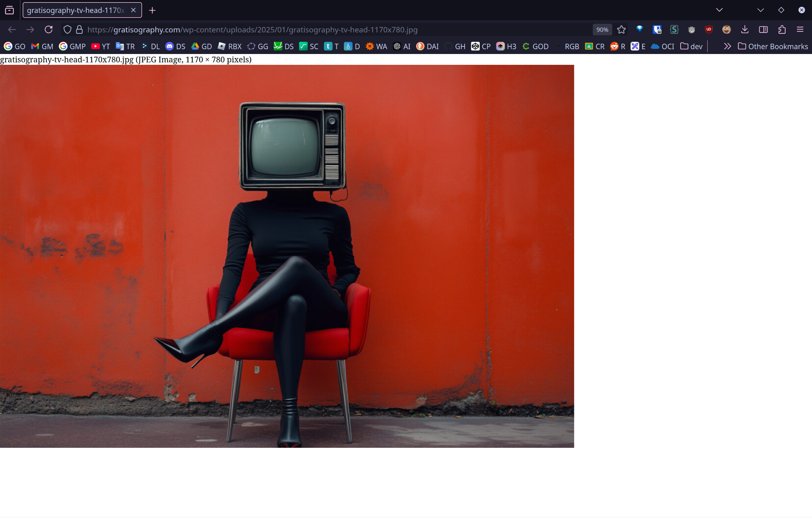
Task: Open the Discord bookmark labeled DS
Action: pyautogui.click(x=175, y=46)
